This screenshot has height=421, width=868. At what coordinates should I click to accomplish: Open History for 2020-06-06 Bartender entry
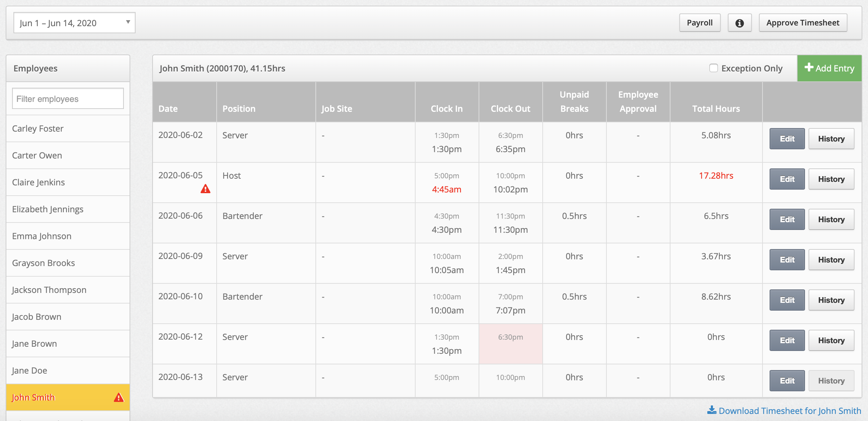[831, 219]
